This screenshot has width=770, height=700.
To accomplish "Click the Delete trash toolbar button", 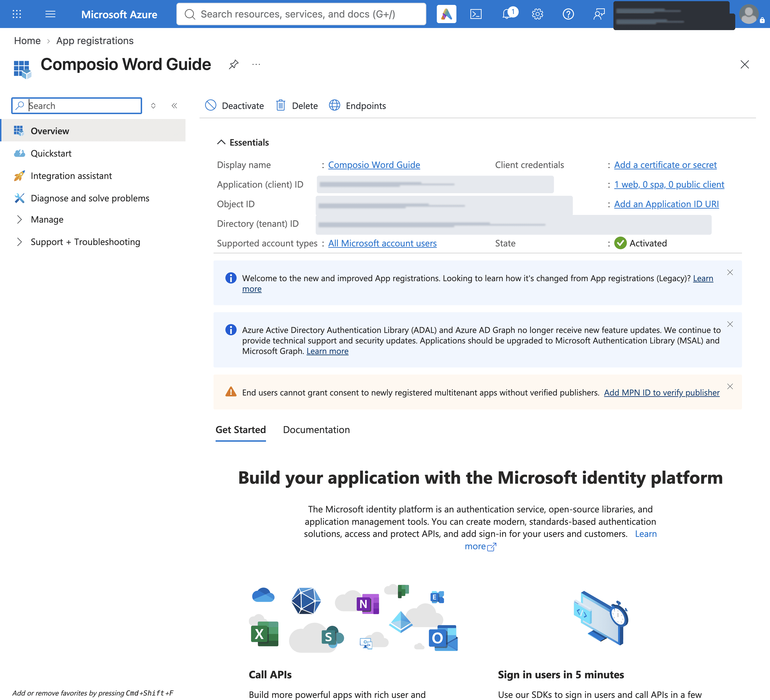I will [297, 105].
